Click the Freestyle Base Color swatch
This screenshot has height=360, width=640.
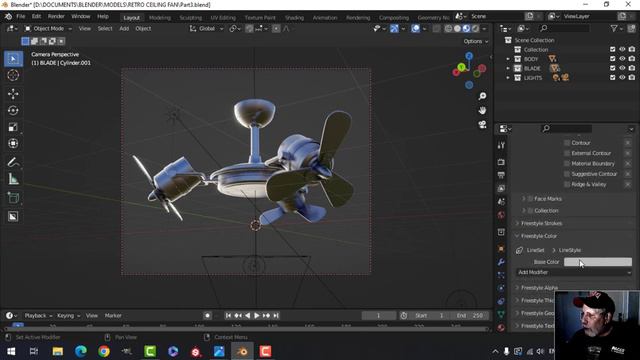coord(598,262)
